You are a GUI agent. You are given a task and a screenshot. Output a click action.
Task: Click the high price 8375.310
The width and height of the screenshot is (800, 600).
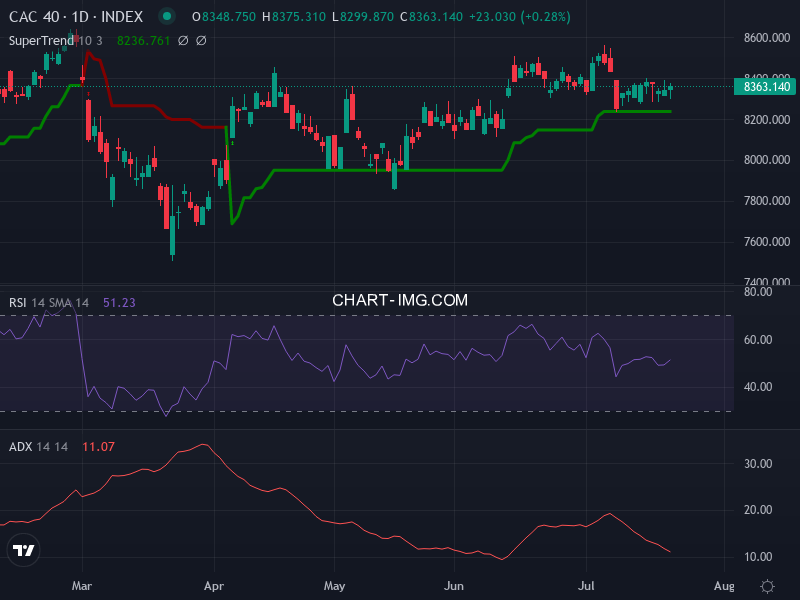(x=298, y=17)
